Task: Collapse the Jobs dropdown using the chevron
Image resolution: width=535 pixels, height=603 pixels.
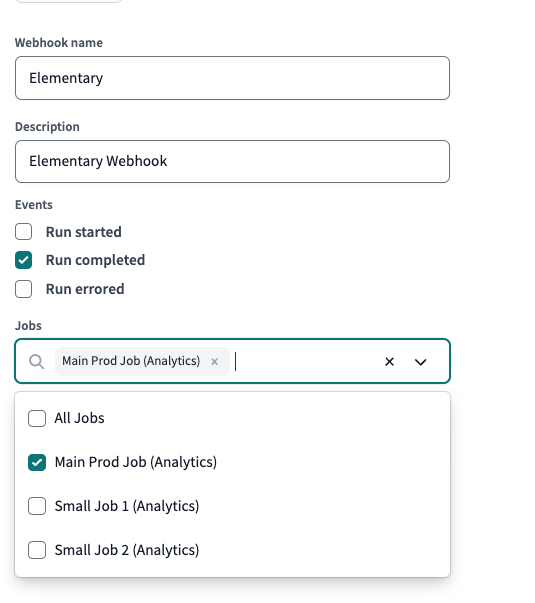Action: [420, 362]
